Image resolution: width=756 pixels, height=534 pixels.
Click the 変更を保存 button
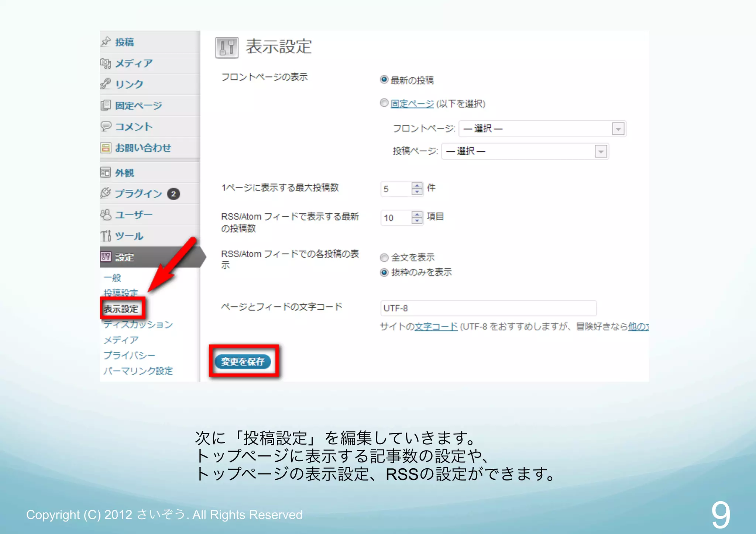[243, 362]
